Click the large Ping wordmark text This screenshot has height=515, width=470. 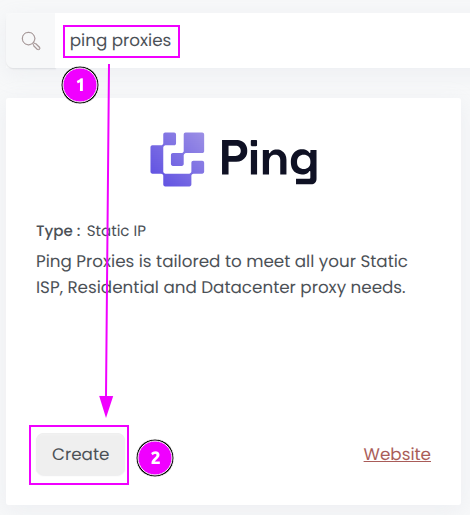coord(269,162)
